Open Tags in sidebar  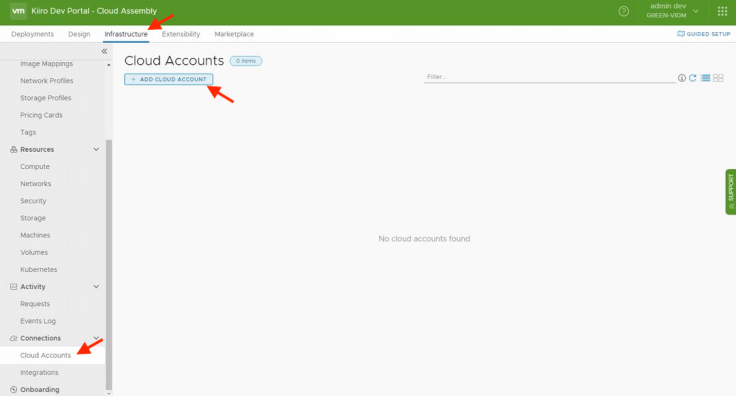28,132
